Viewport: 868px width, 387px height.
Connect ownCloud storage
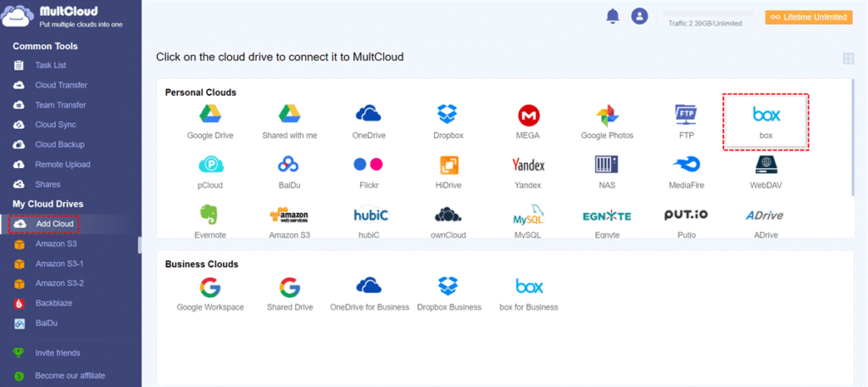448,222
